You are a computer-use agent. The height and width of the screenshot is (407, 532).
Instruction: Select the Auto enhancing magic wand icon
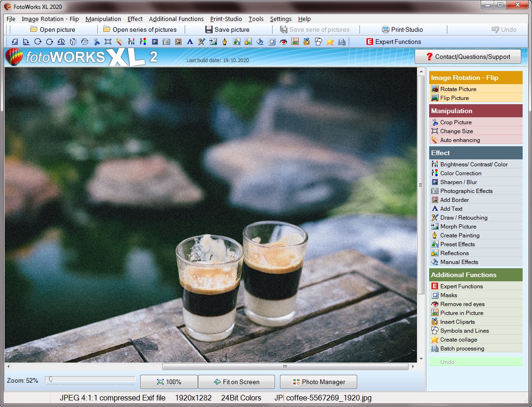click(x=121, y=42)
